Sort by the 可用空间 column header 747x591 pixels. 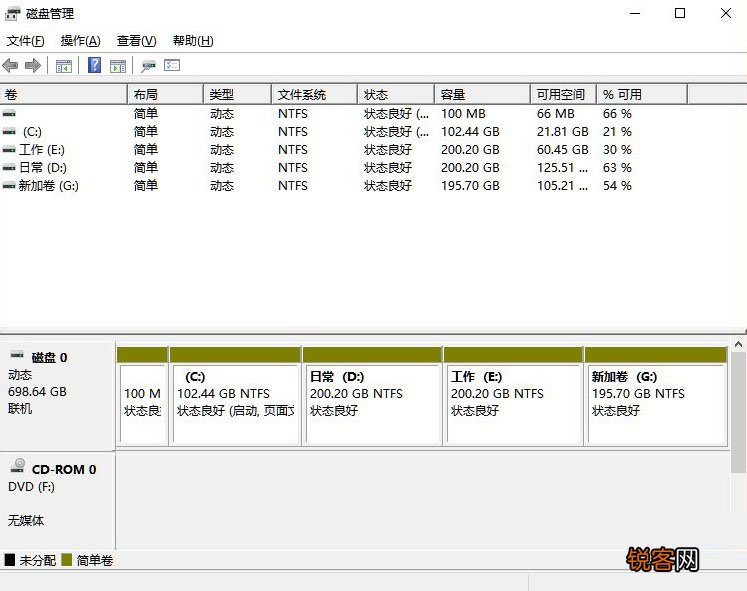(564, 94)
